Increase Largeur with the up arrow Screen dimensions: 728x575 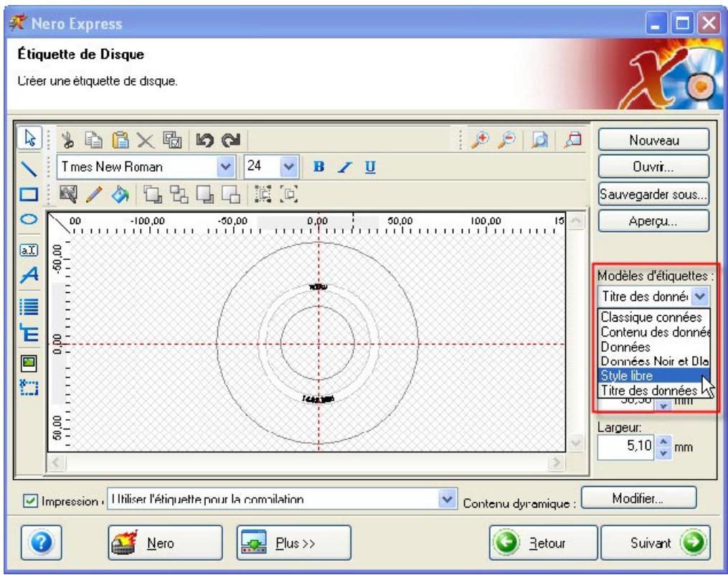(663, 441)
